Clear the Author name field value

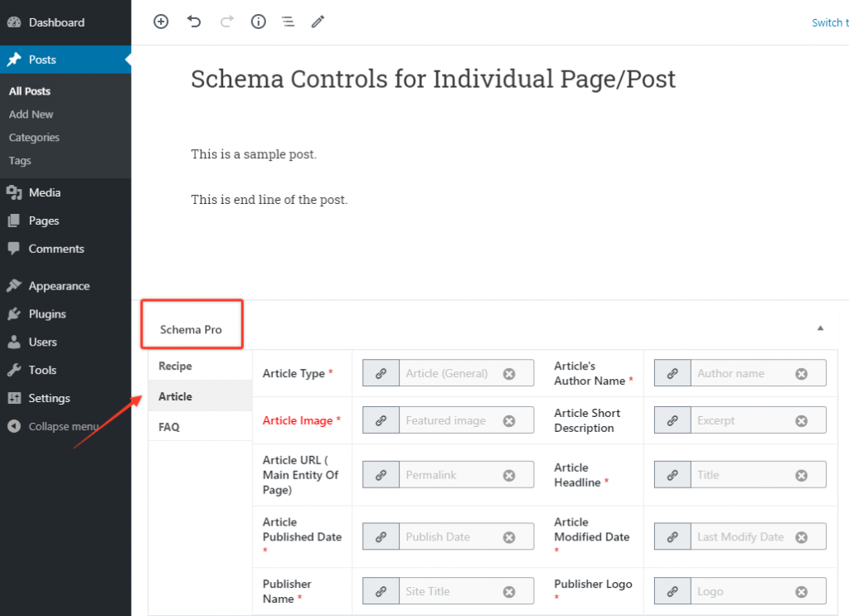pyautogui.click(x=801, y=374)
